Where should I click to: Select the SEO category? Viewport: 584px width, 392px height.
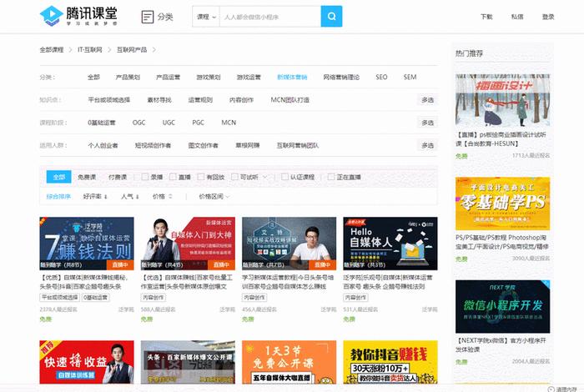coord(381,77)
